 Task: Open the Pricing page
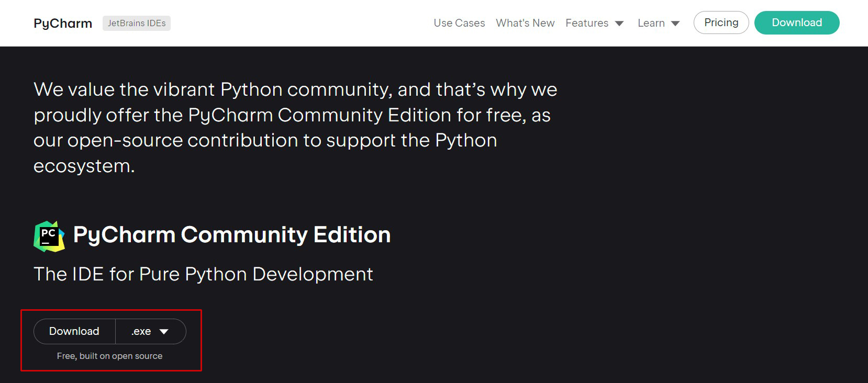(x=721, y=22)
